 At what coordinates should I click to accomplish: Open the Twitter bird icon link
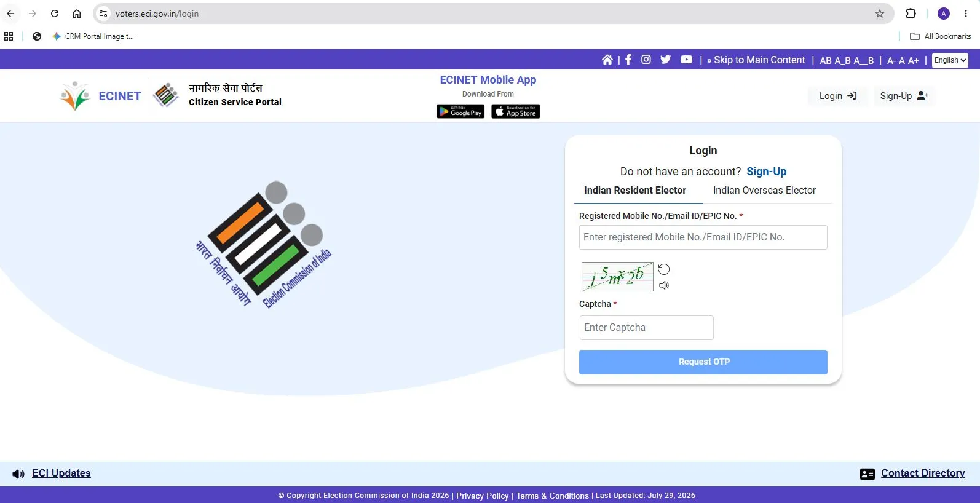point(665,60)
